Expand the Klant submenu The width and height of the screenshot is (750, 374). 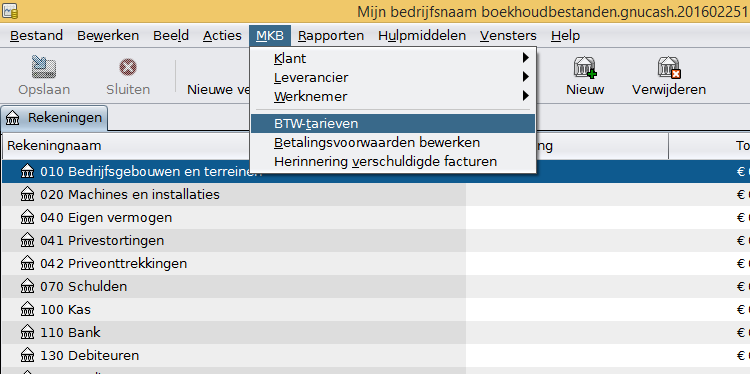pos(393,58)
